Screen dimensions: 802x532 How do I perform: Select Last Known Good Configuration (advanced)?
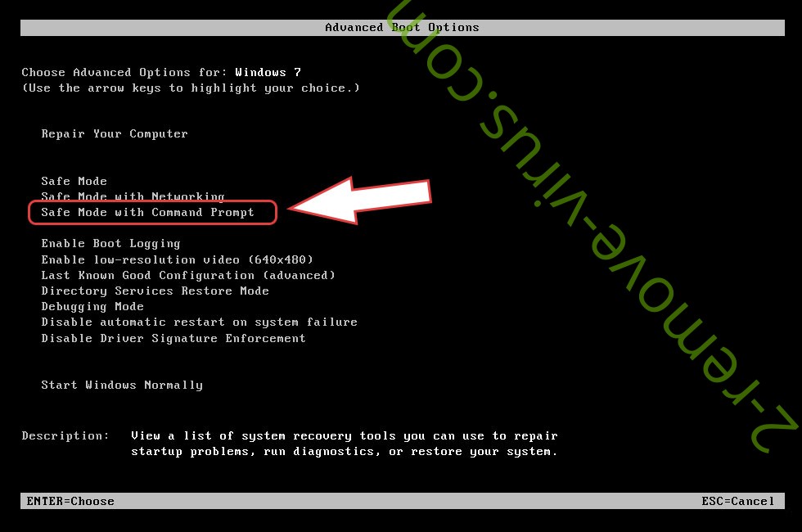pyautogui.click(x=188, y=275)
